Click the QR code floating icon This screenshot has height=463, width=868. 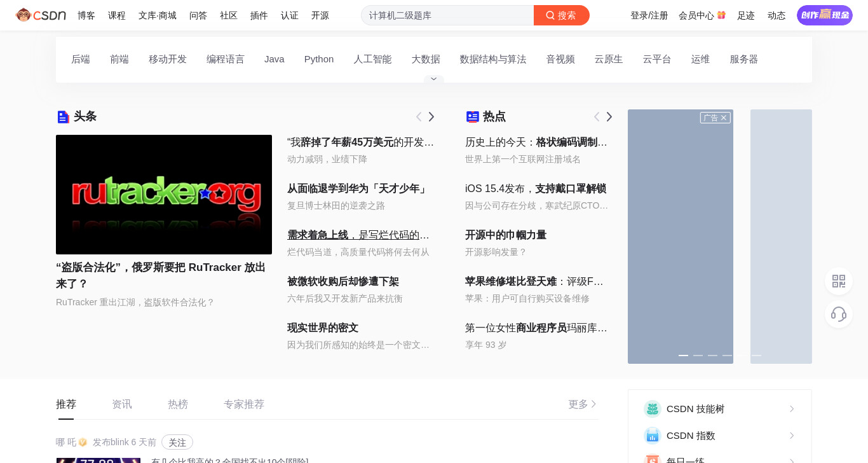coord(839,281)
